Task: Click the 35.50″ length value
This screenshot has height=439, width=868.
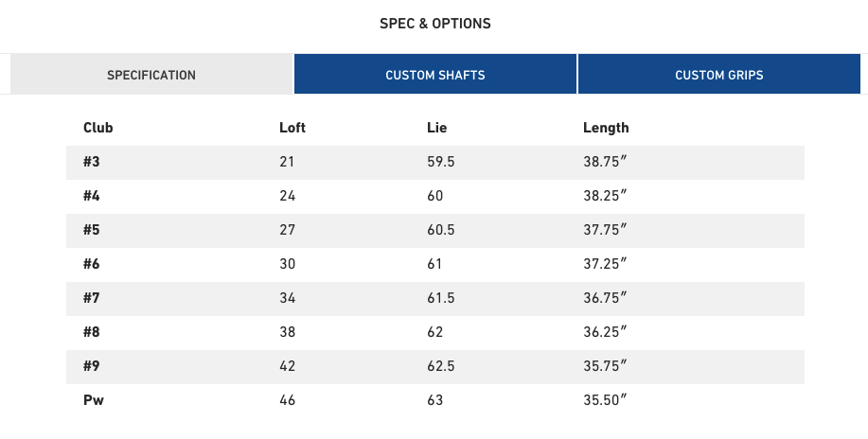Action: pos(605,400)
